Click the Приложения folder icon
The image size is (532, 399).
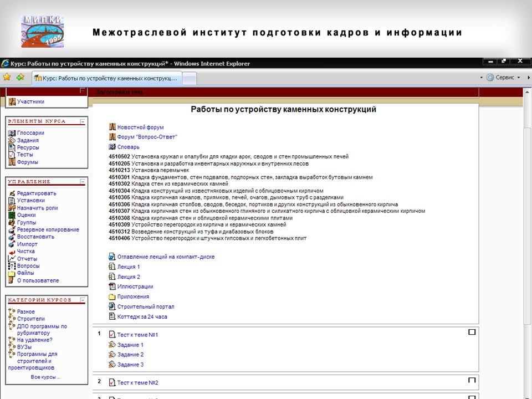[x=112, y=296]
